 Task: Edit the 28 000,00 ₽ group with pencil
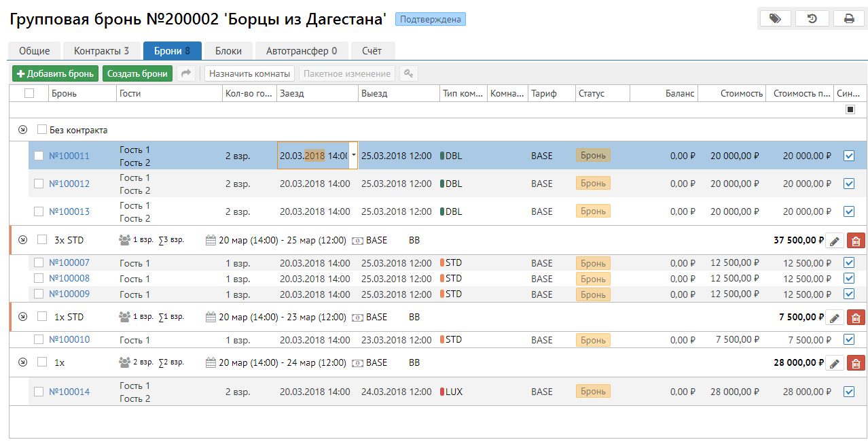[835, 363]
